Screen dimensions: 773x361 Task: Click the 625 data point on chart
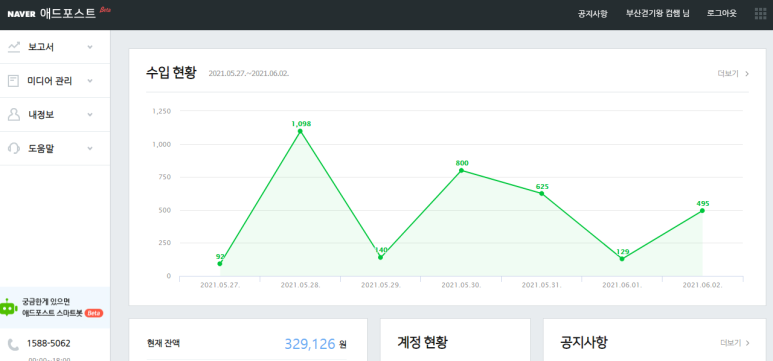541,193
